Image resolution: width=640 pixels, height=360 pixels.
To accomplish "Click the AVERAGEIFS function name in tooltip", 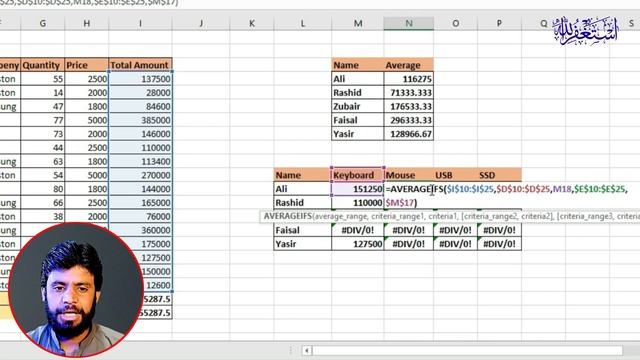I will 287,216.
